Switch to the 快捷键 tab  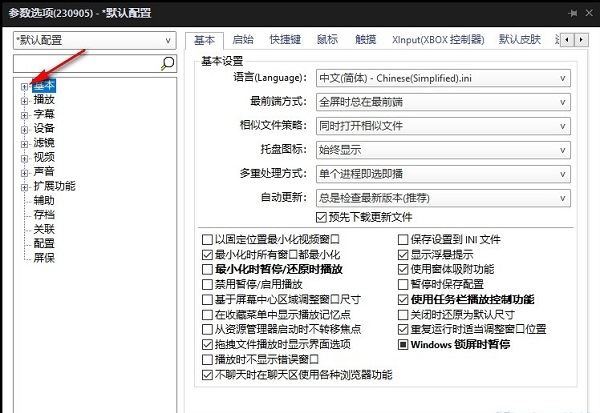(285, 40)
